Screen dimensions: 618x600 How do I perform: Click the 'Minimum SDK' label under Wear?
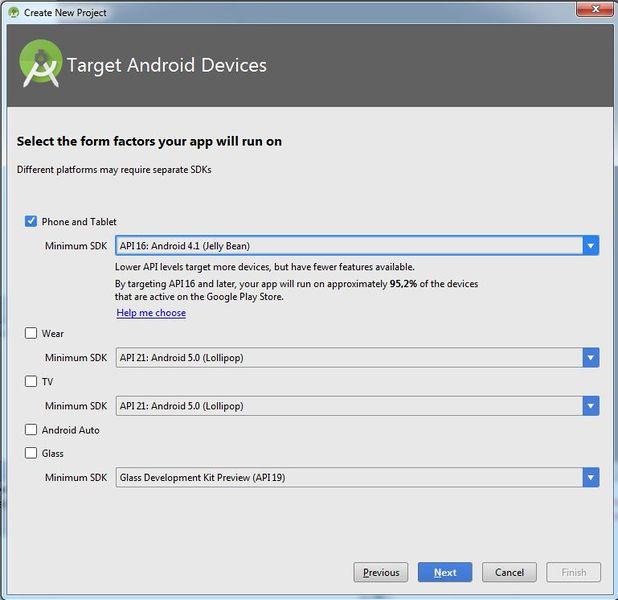point(76,358)
